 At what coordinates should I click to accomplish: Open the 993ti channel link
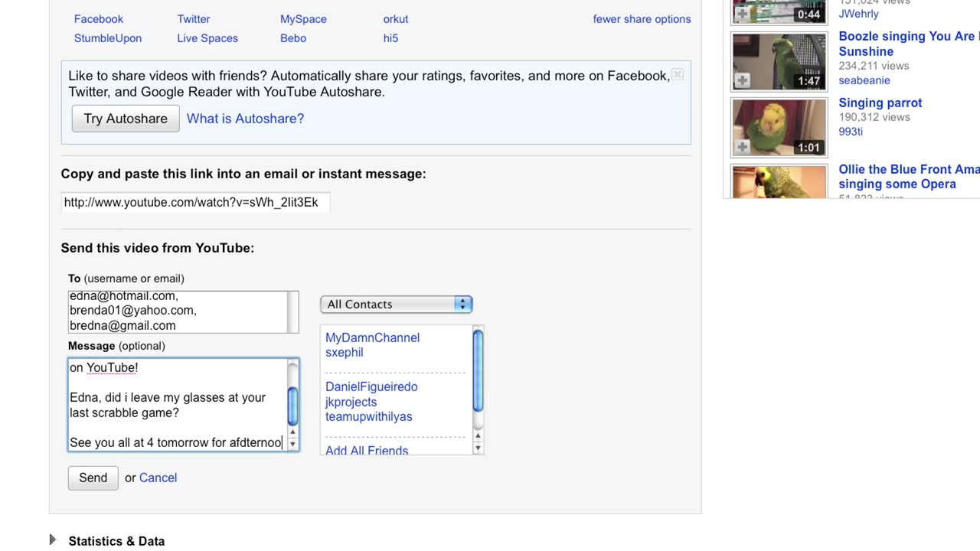coord(851,132)
